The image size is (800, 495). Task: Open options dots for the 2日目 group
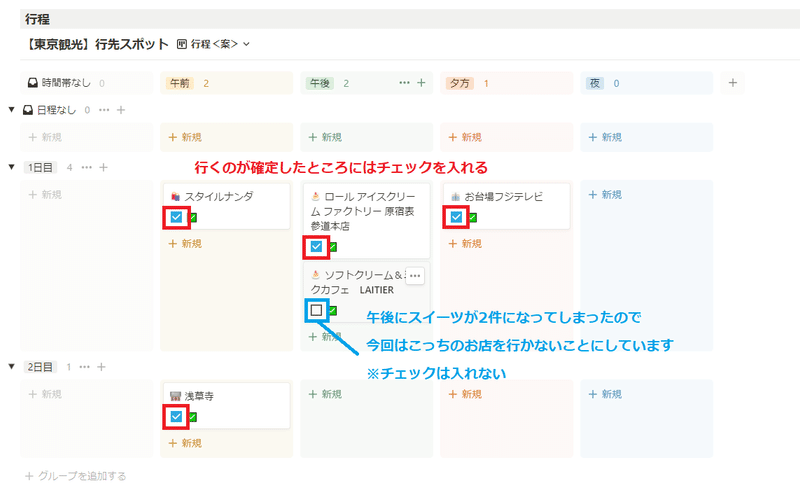pos(85,367)
